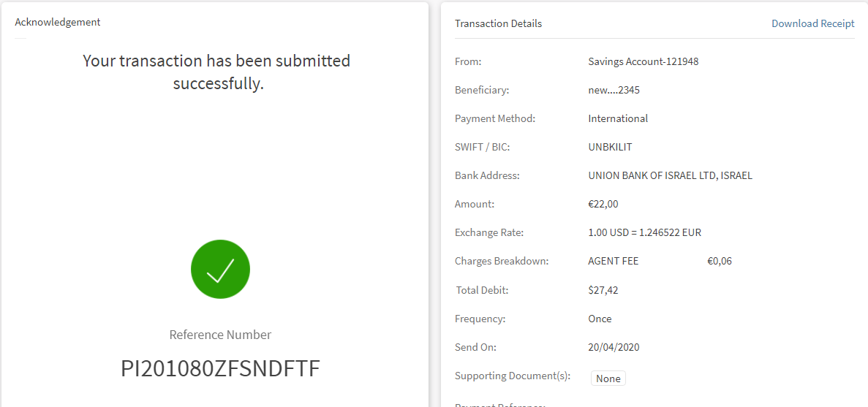
Task: Click the transaction submitted successfully message
Action: [217, 72]
